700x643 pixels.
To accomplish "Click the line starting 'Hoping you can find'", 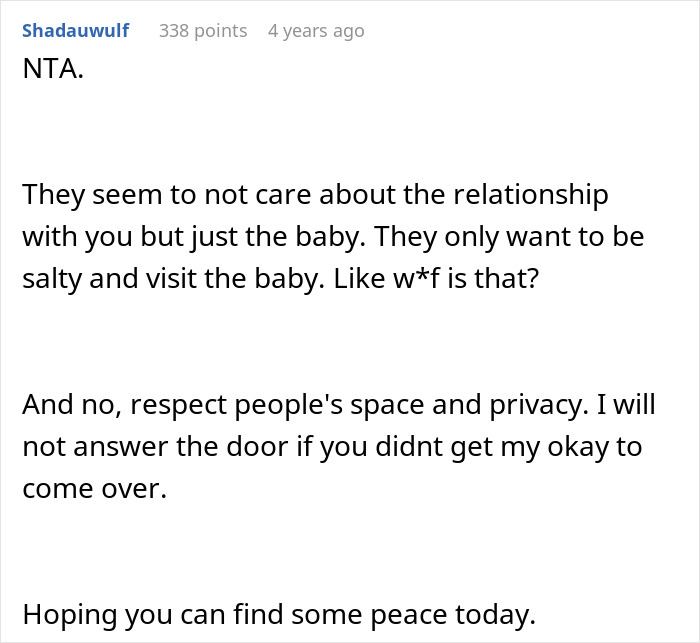I will click(x=279, y=615).
